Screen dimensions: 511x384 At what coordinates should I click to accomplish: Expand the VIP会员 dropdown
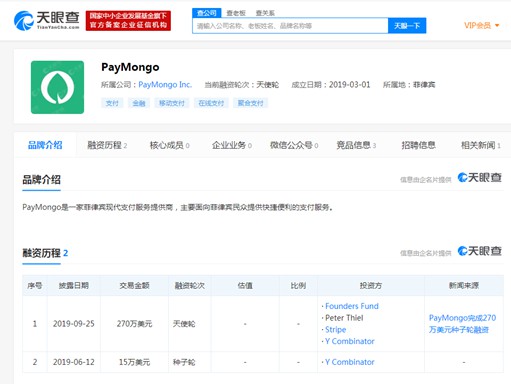tap(482, 25)
